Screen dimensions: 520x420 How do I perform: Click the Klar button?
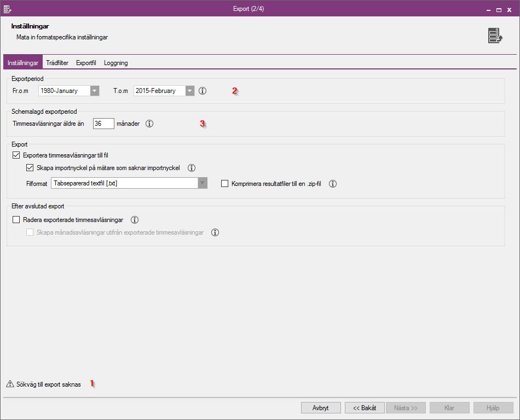449,408
